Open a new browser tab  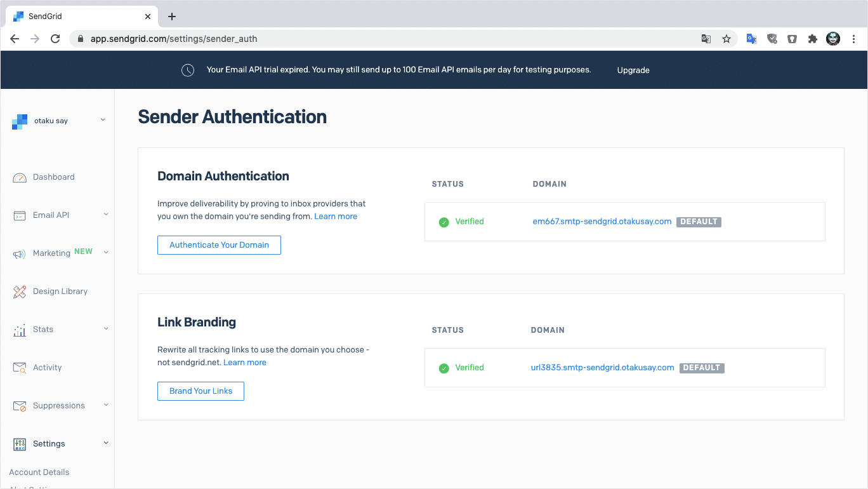[x=172, y=17]
